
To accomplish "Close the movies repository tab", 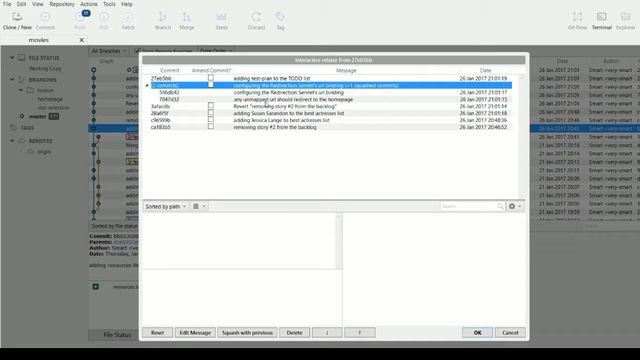I will pos(82,40).
